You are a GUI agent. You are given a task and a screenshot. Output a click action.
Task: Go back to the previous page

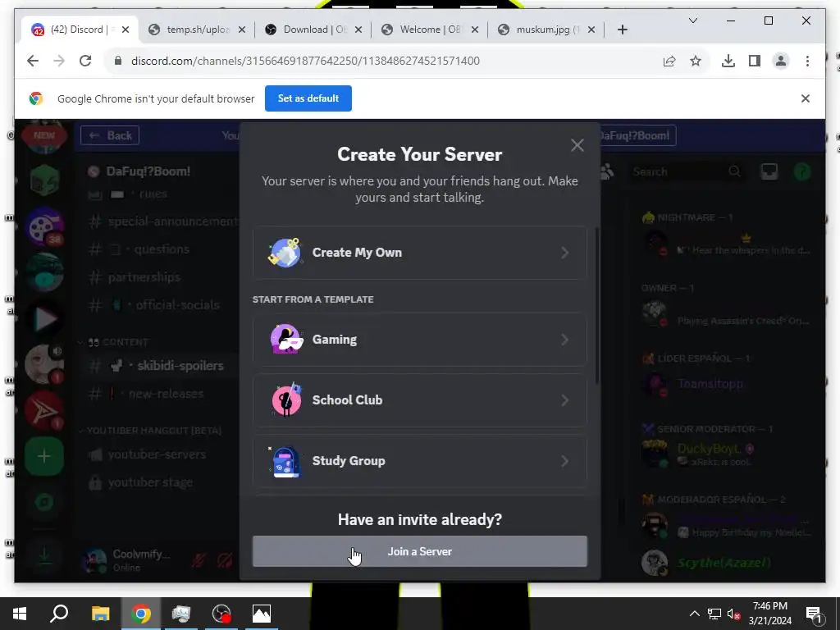tap(33, 61)
